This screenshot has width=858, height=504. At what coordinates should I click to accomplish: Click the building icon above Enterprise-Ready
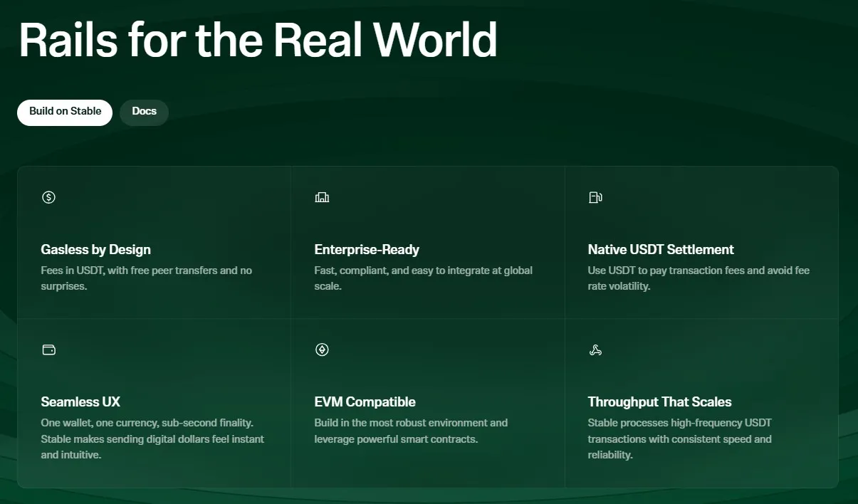click(322, 197)
